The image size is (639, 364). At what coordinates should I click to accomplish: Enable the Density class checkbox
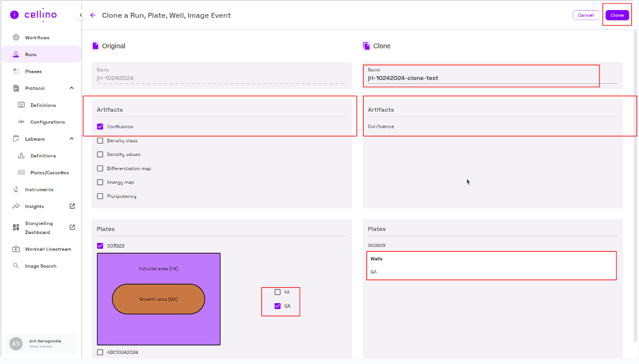pos(100,141)
